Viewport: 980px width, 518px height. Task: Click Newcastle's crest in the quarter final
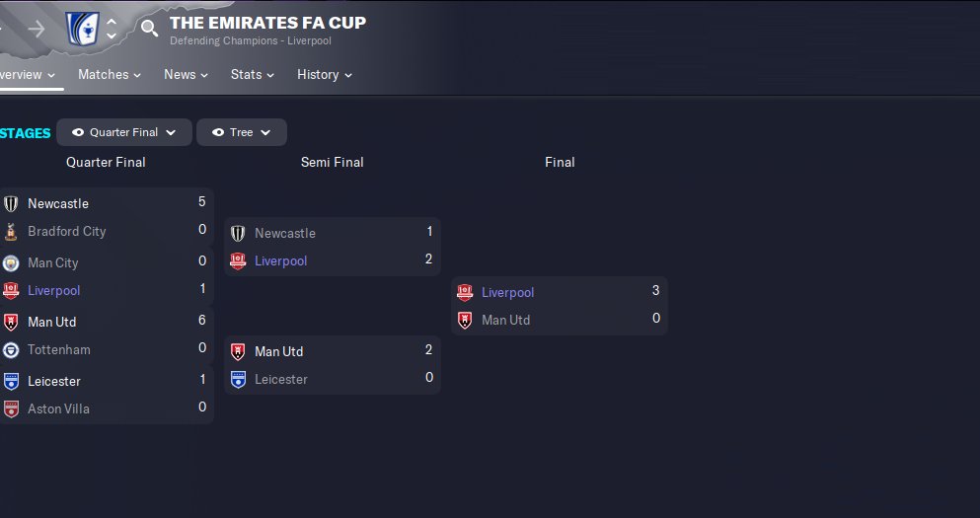coord(11,204)
